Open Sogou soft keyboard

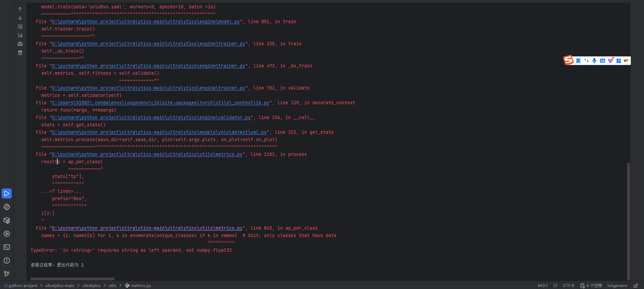pos(602,61)
